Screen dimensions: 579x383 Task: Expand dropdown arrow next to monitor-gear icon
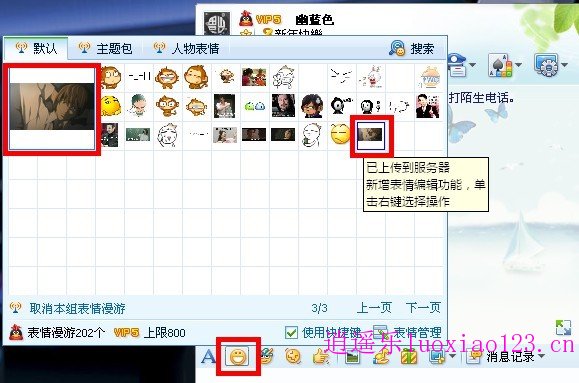click(565, 65)
